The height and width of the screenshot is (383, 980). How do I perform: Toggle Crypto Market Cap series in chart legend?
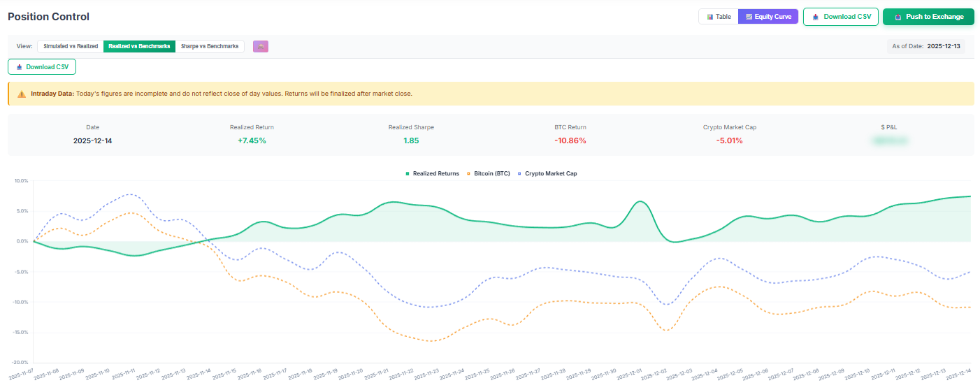pos(547,173)
